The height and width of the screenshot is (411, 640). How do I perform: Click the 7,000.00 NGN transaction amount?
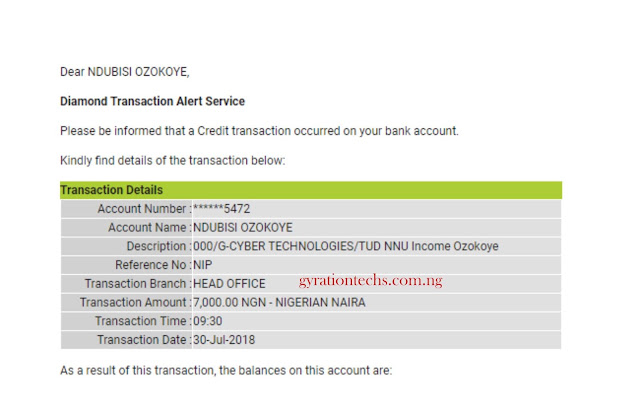click(279, 302)
